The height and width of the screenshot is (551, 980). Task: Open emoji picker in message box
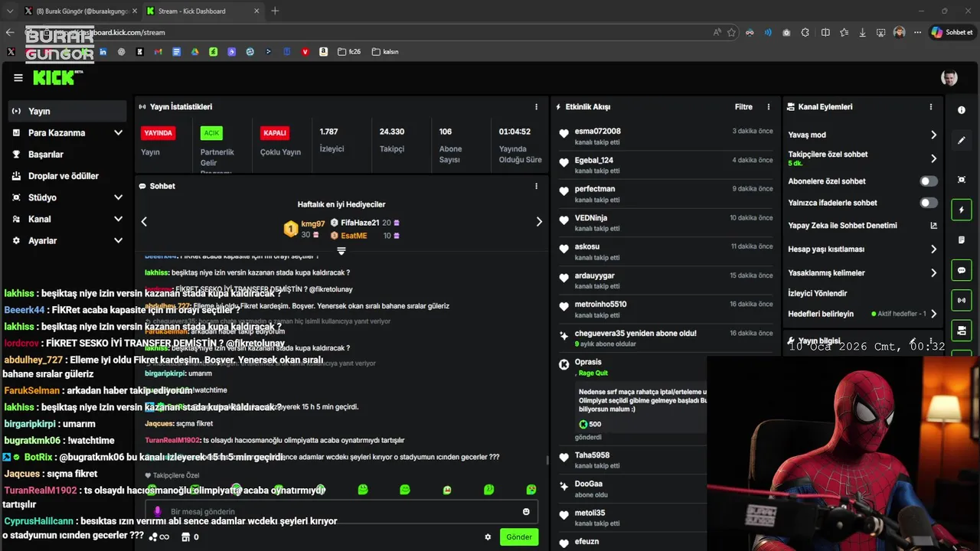point(526,511)
